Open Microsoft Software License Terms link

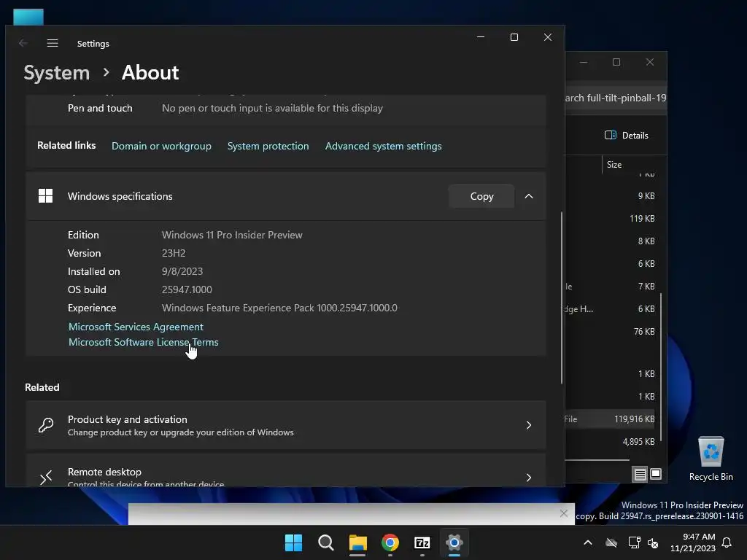[144, 342]
